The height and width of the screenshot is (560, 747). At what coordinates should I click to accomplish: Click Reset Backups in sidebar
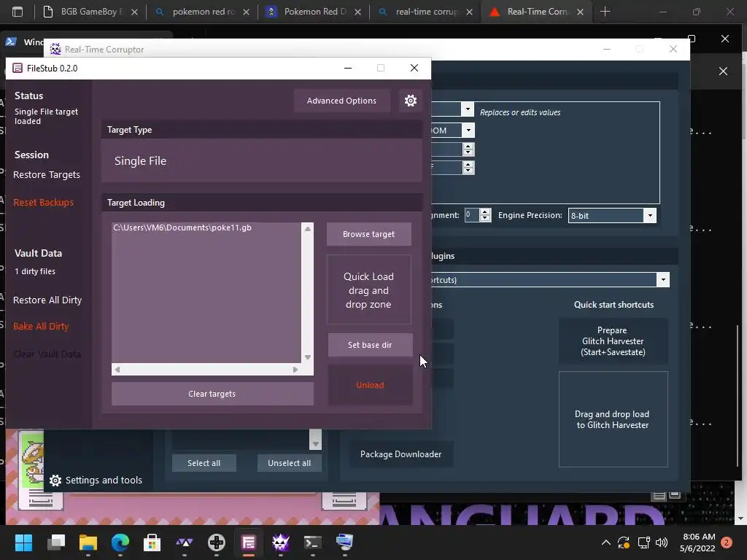tap(43, 203)
